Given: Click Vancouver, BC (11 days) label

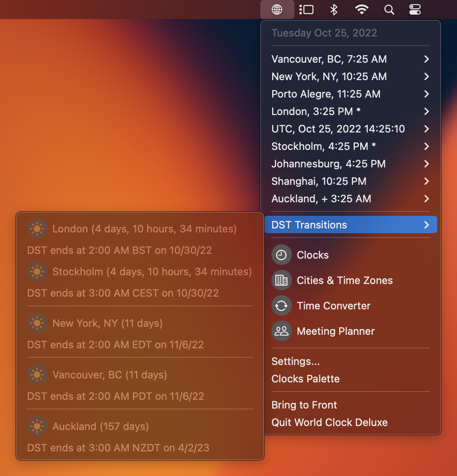Looking at the screenshot, I should pyautogui.click(x=109, y=375).
